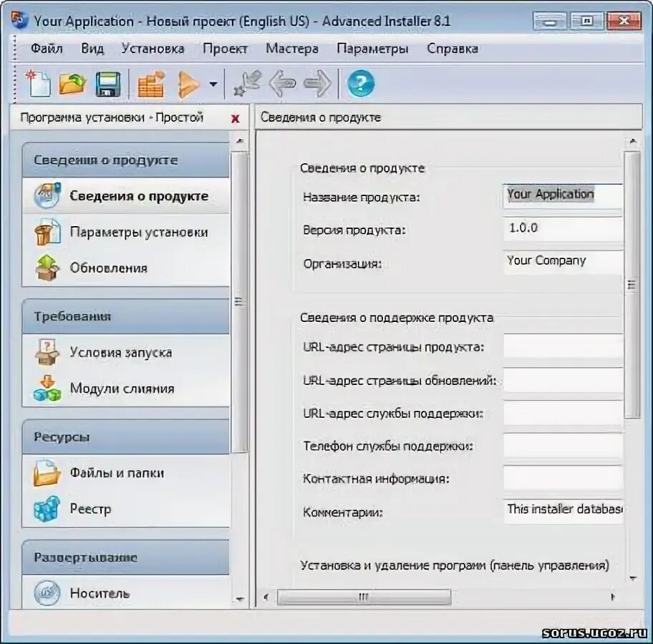Open project via folder toolbar icon
Screen dimensions: 653x644
coord(72,84)
